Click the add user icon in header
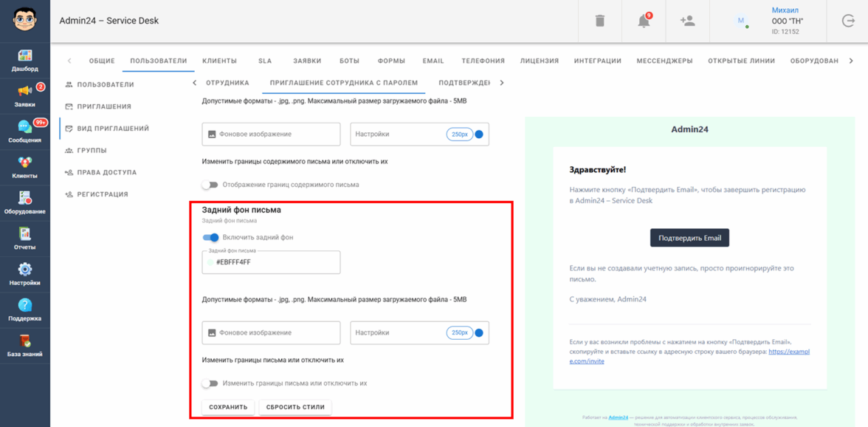Viewport: 868px width, 427px height. 688,21
